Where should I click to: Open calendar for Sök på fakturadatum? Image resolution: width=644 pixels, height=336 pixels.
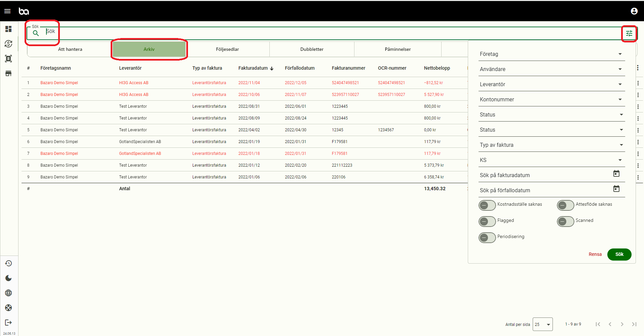point(616,174)
